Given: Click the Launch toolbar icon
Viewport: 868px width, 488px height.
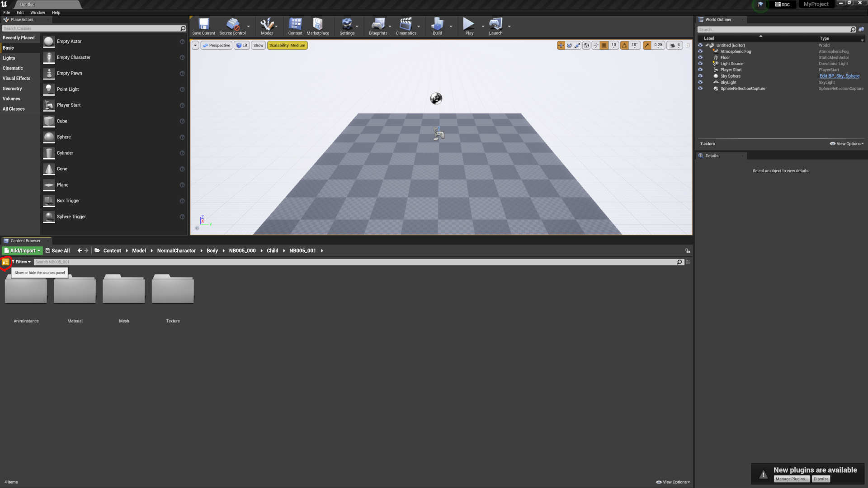Looking at the screenshot, I should pyautogui.click(x=495, y=26).
